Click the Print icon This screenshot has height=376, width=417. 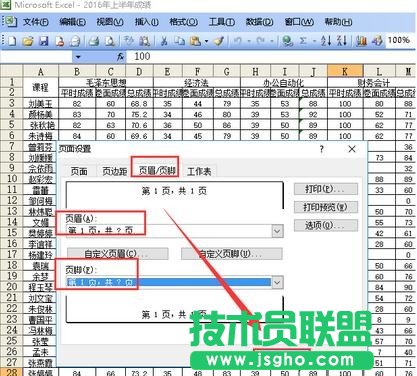(94, 41)
